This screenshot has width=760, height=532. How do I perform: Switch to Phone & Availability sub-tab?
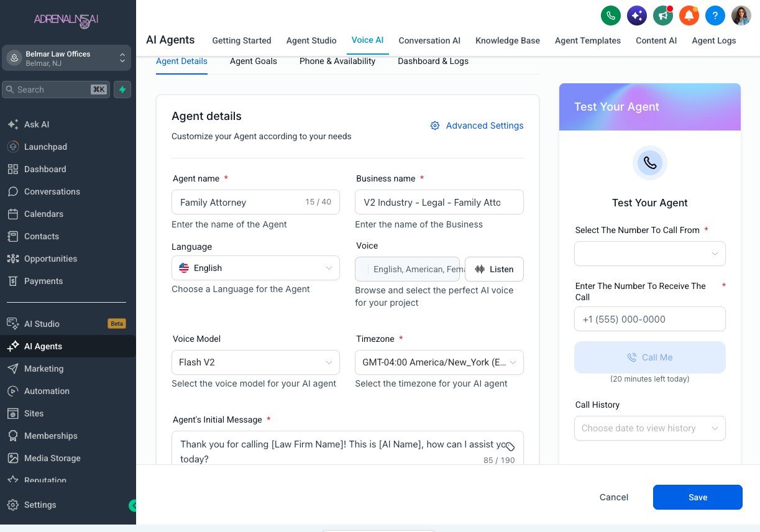coord(337,61)
